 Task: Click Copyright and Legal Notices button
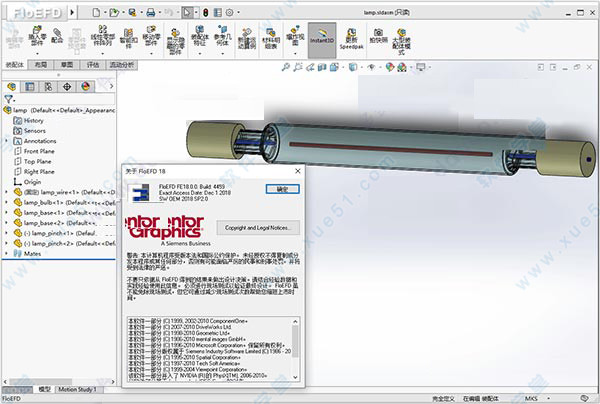(261, 229)
